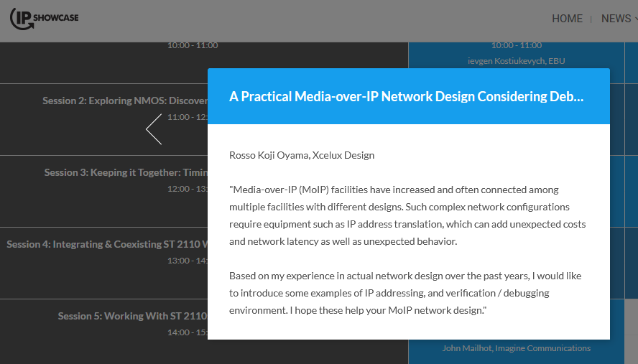Open Session 5: Working With ST 2110 row
This screenshot has width=638, height=364.
click(x=103, y=332)
